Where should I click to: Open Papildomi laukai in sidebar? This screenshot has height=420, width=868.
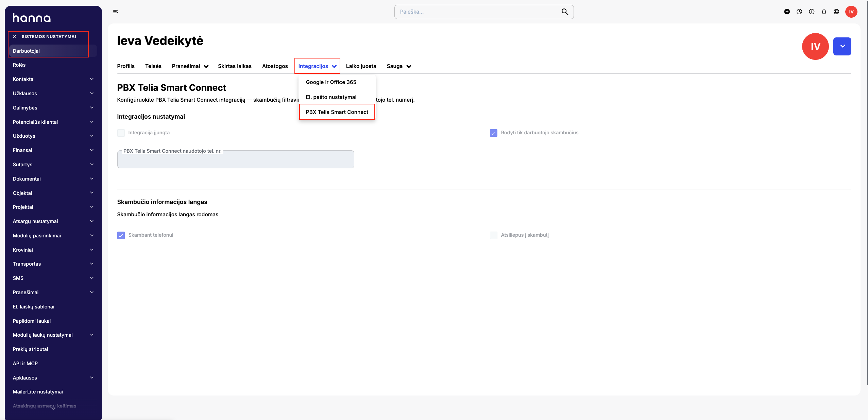click(x=53, y=321)
